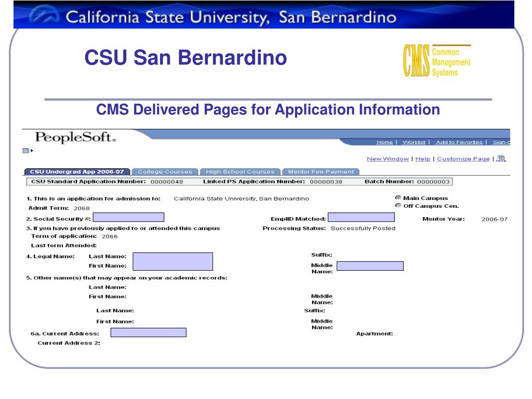The height and width of the screenshot is (399, 532).
Task: Click the Last term Attended label
Action: pyautogui.click(x=64, y=245)
